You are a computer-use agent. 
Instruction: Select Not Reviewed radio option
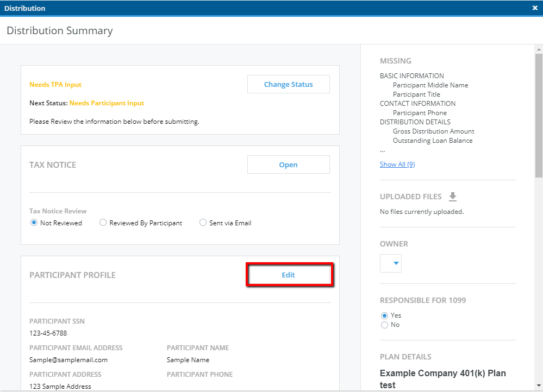[34, 223]
